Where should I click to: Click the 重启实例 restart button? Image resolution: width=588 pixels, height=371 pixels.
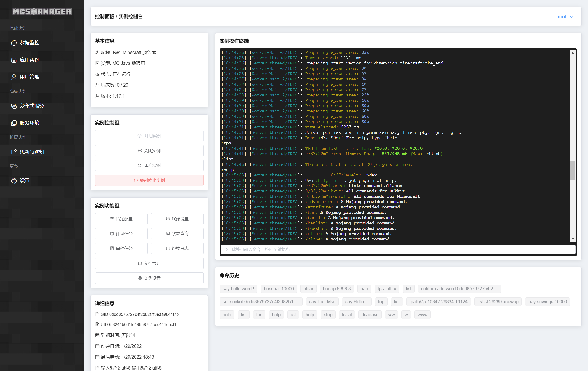coord(149,166)
